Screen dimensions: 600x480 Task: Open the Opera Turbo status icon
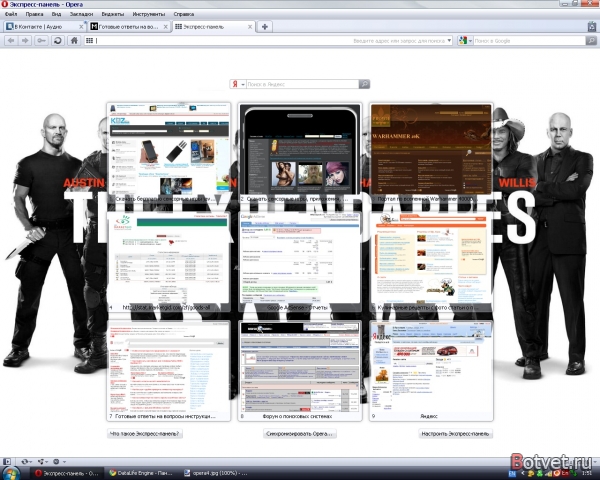[56, 462]
